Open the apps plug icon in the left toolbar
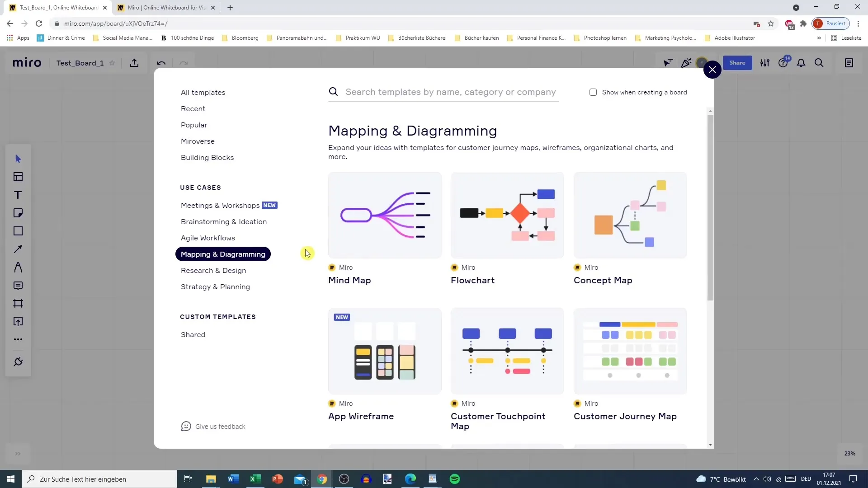868x488 pixels. click(18, 362)
